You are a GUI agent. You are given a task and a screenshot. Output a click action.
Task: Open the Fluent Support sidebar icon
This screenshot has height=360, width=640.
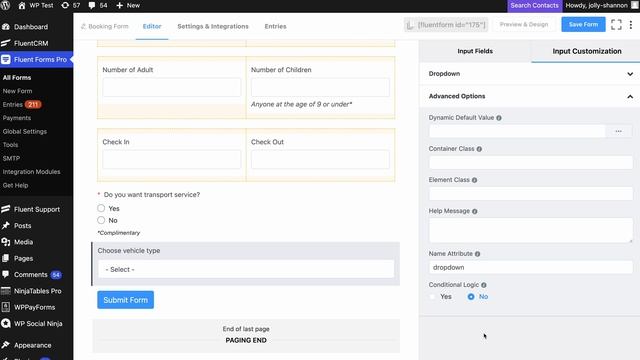tap(6, 209)
